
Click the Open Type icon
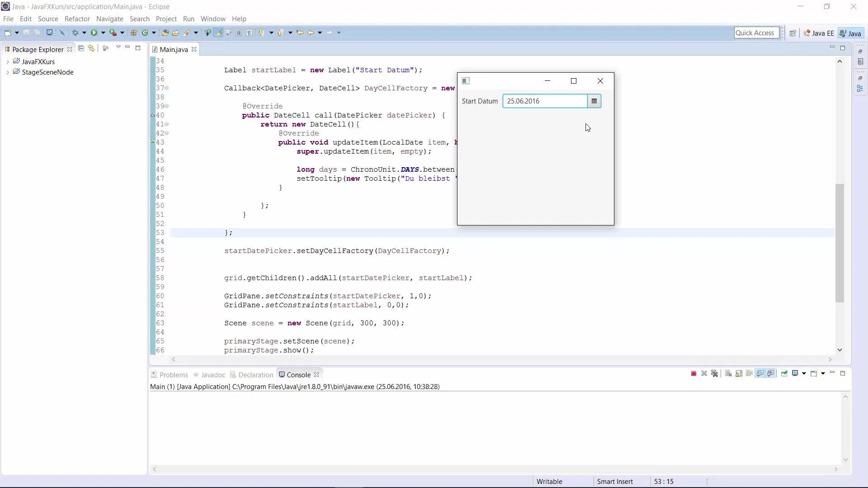click(165, 33)
